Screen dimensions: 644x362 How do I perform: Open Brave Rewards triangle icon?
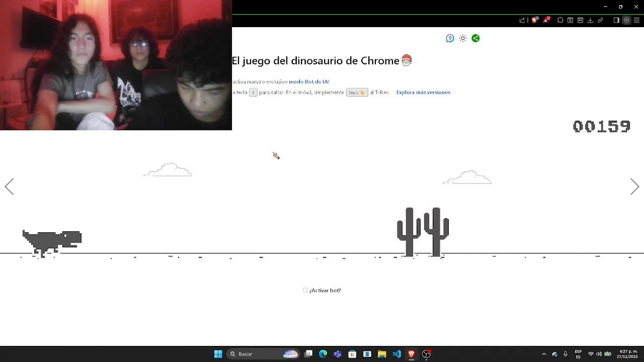[x=546, y=20]
